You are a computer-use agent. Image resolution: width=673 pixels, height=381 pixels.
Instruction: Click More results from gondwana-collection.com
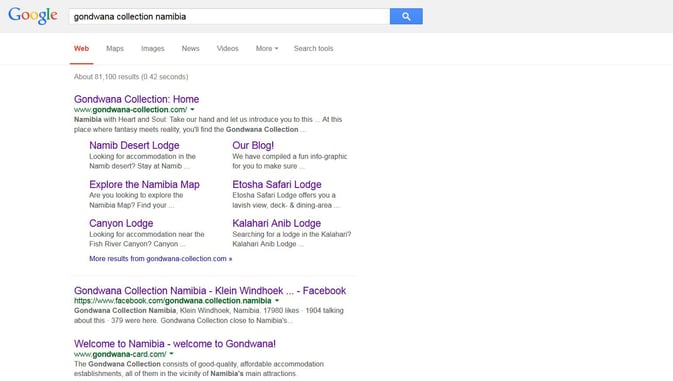click(161, 259)
